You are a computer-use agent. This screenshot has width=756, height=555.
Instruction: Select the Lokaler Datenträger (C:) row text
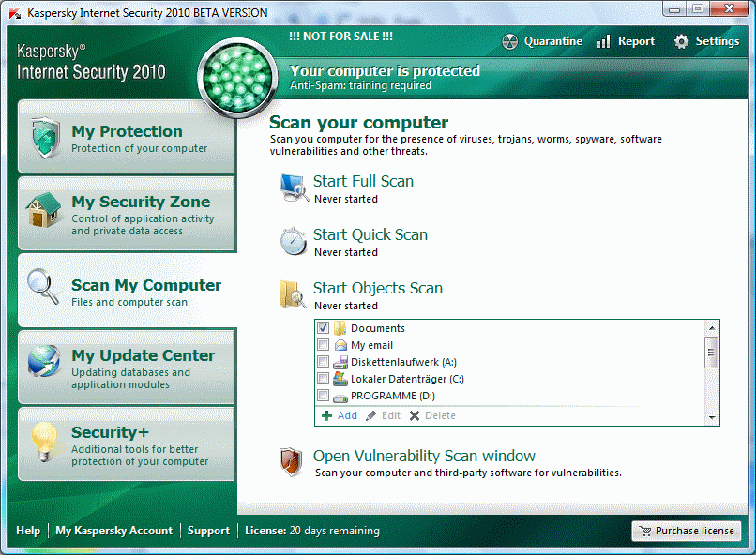coord(407,379)
